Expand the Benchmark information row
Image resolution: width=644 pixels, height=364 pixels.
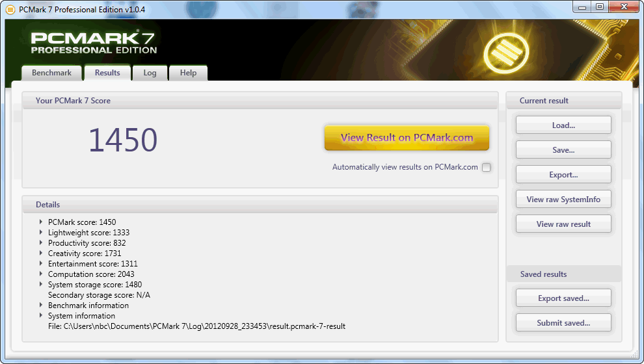coord(41,305)
